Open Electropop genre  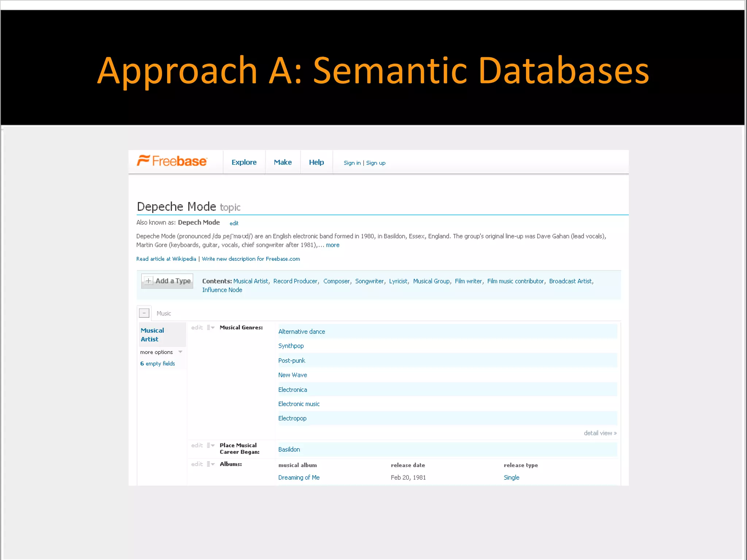click(x=292, y=418)
